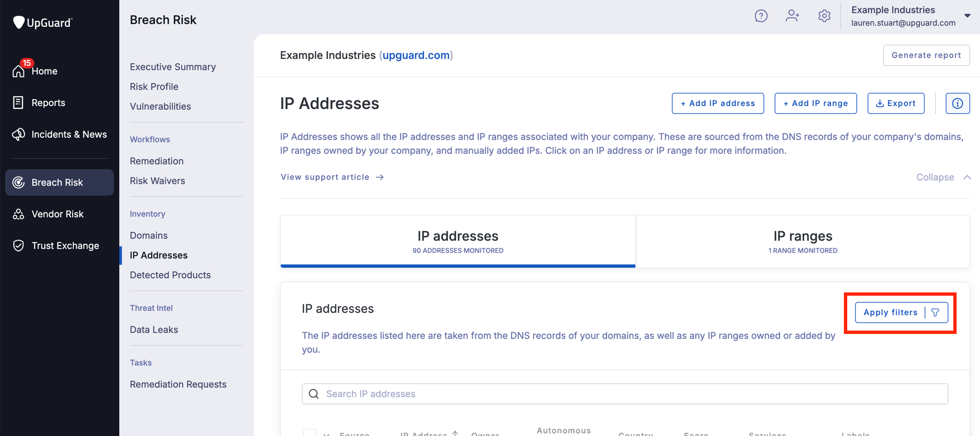Screen dimensions: 980x436
Task: Click the Home icon with notification badge
Action: (19, 70)
